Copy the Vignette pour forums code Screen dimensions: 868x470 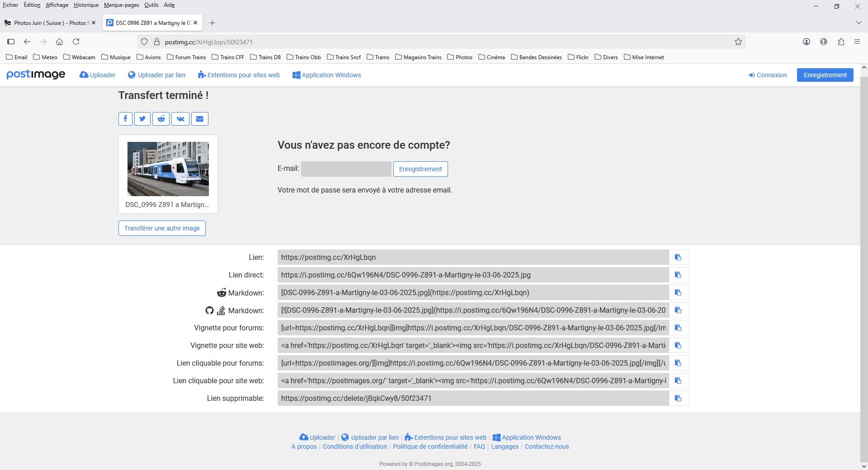(x=678, y=328)
